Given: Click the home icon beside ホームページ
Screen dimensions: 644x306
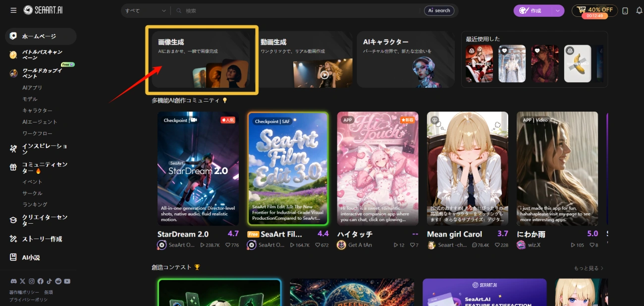Looking at the screenshot, I should tap(13, 36).
